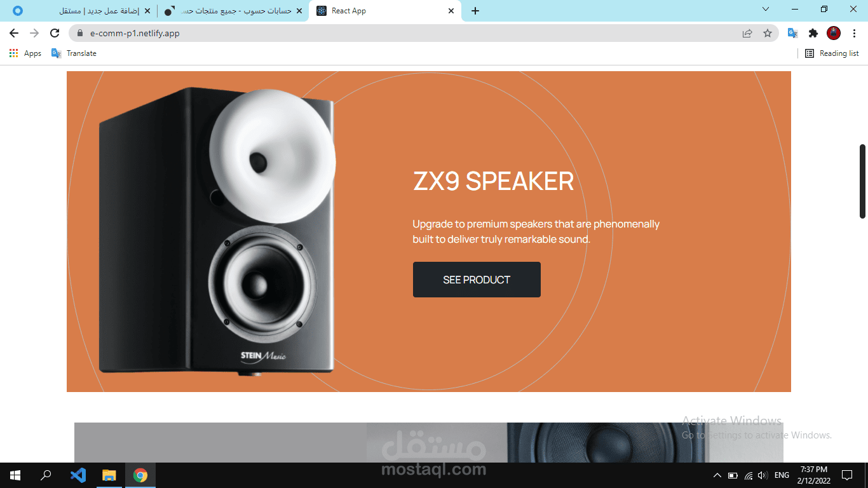The height and width of the screenshot is (488, 868).
Task: Open Visual Studio Code from the taskbar
Action: point(78,475)
